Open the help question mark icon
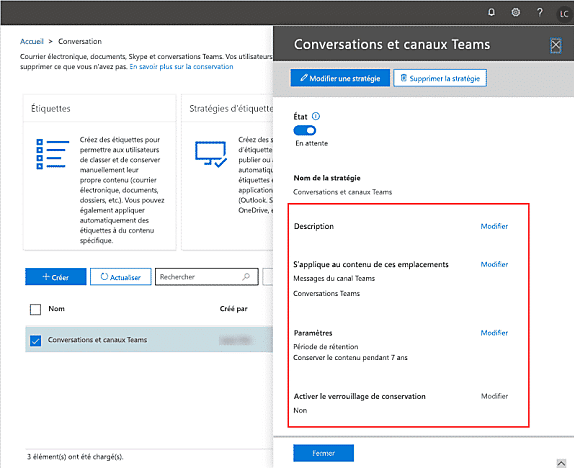This screenshot has width=574, height=468. 540,12
